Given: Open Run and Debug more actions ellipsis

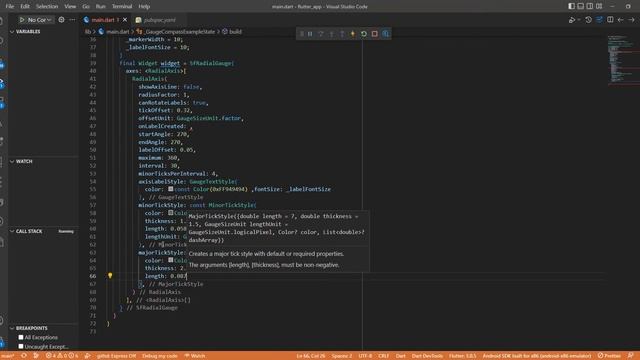Looking at the screenshot, I should (x=72, y=20).
